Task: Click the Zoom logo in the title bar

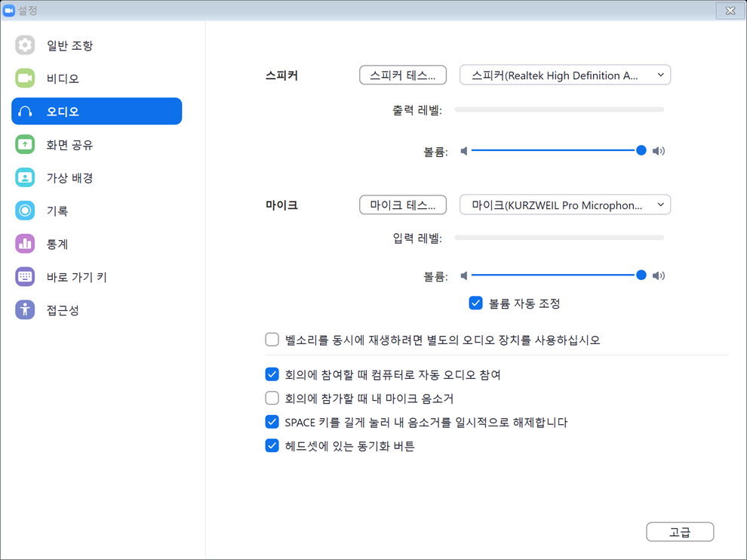Action: tap(8, 10)
